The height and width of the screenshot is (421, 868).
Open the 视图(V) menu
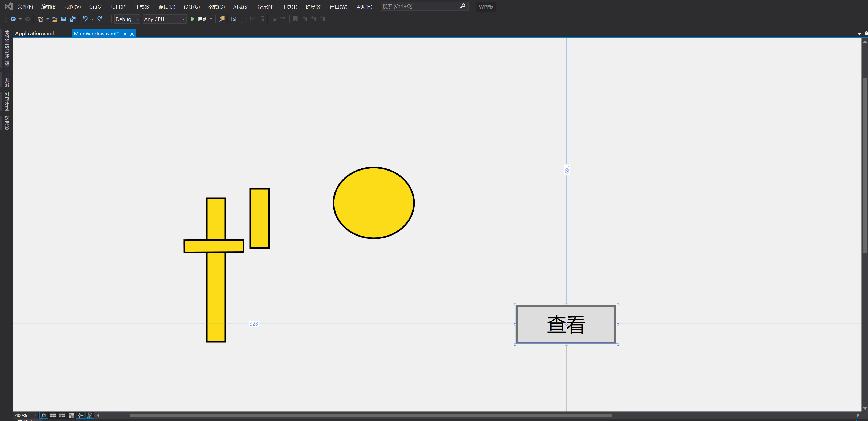(73, 7)
